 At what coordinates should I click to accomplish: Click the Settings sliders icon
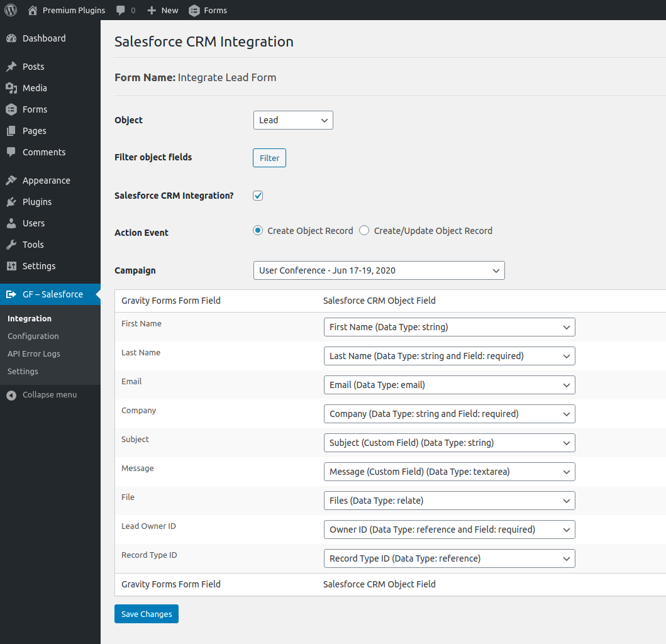pyautogui.click(x=11, y=266)
